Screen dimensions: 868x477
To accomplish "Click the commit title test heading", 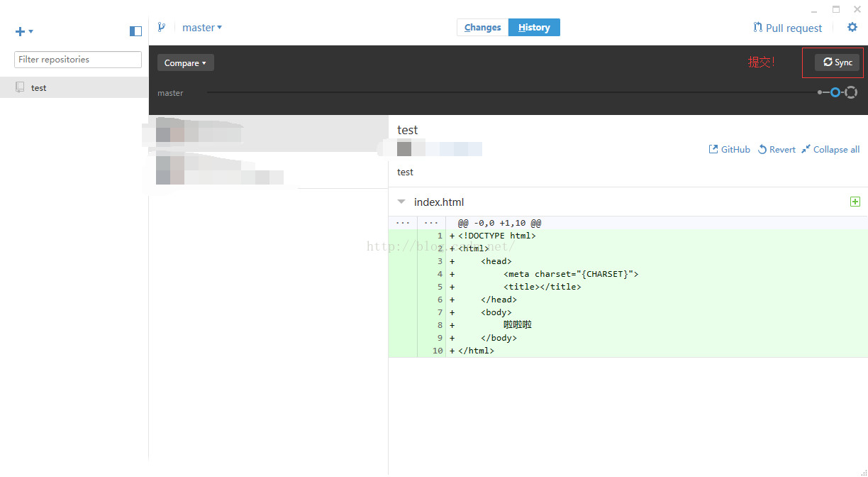I will click(x=408, y=130).
